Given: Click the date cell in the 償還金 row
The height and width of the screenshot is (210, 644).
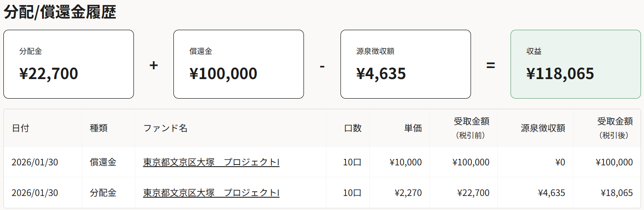Looking at the screenshot, I should [34, 162].
